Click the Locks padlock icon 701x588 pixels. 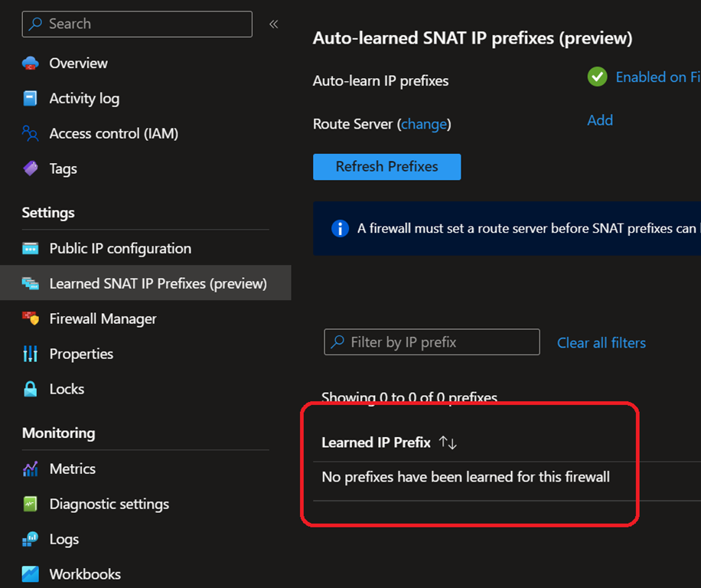tap(31, 389)
